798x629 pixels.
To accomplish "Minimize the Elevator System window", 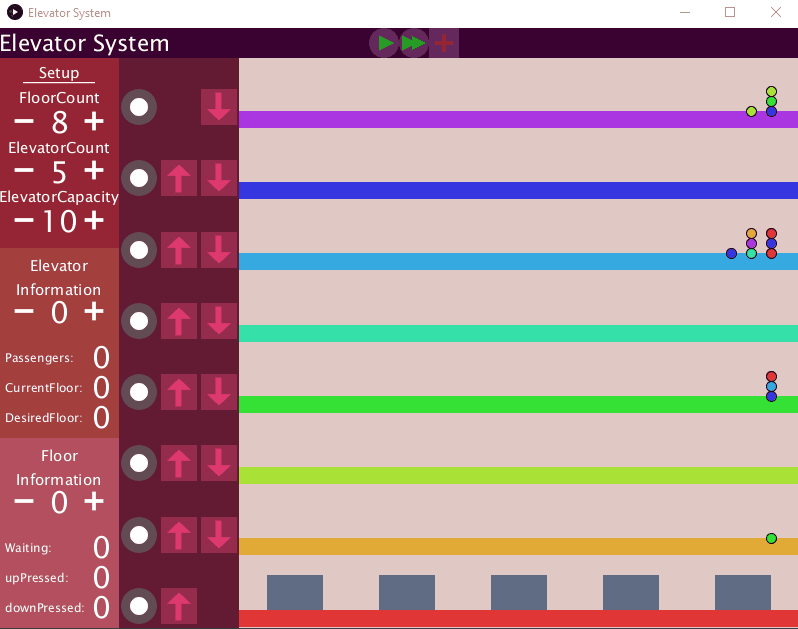I will tap(685, 12).
